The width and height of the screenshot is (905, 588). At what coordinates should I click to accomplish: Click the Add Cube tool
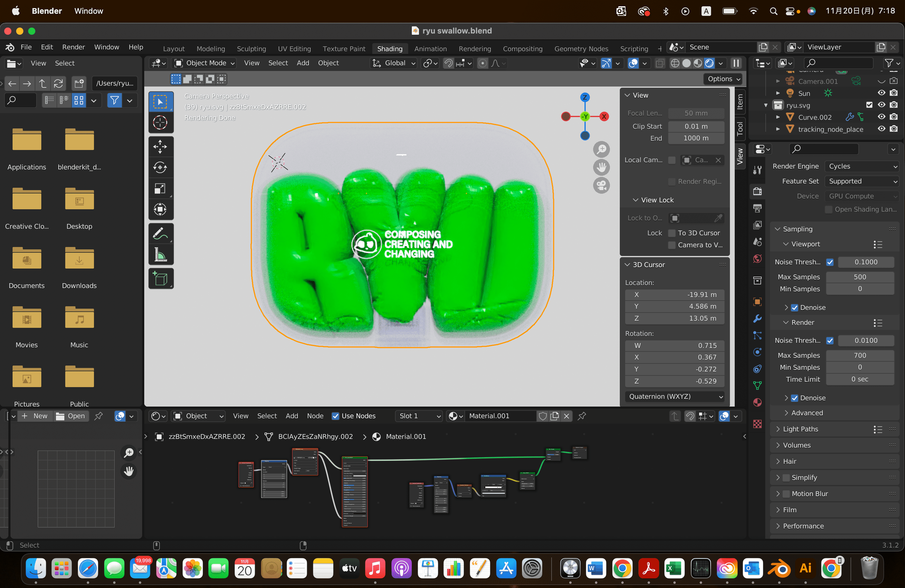[x=160, y=279]
